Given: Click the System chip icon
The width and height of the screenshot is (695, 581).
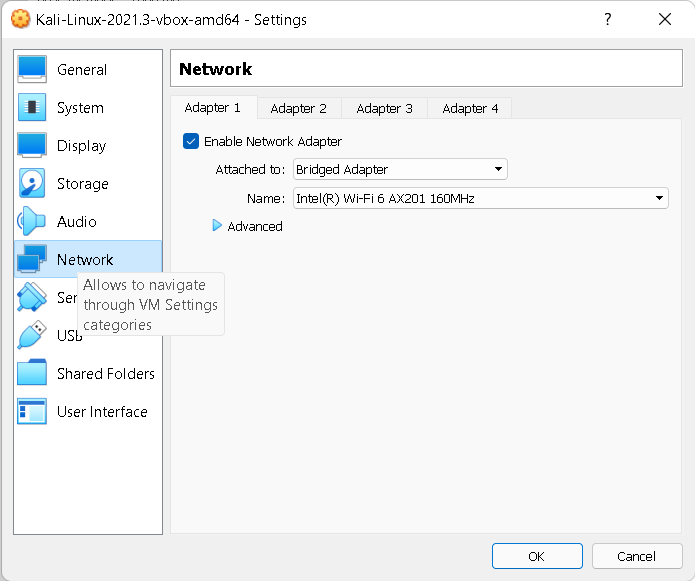Looking at the screenshot, I should click(x=32, y=107).
